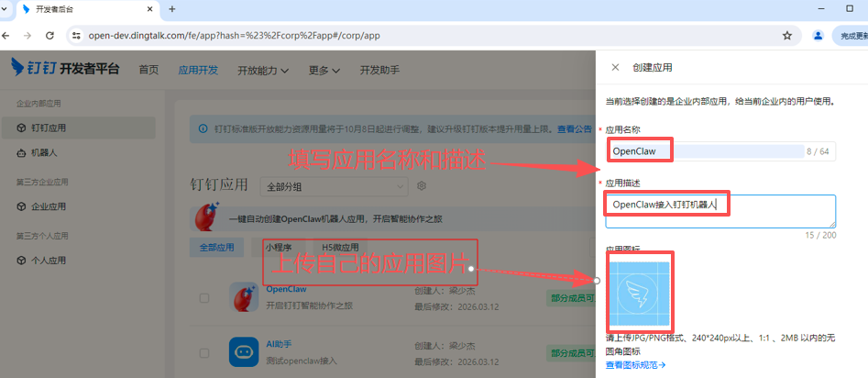Open the AI助手 app name link
Image resolution: width=868 pixels, height=378 pixels.
point(280,344)
